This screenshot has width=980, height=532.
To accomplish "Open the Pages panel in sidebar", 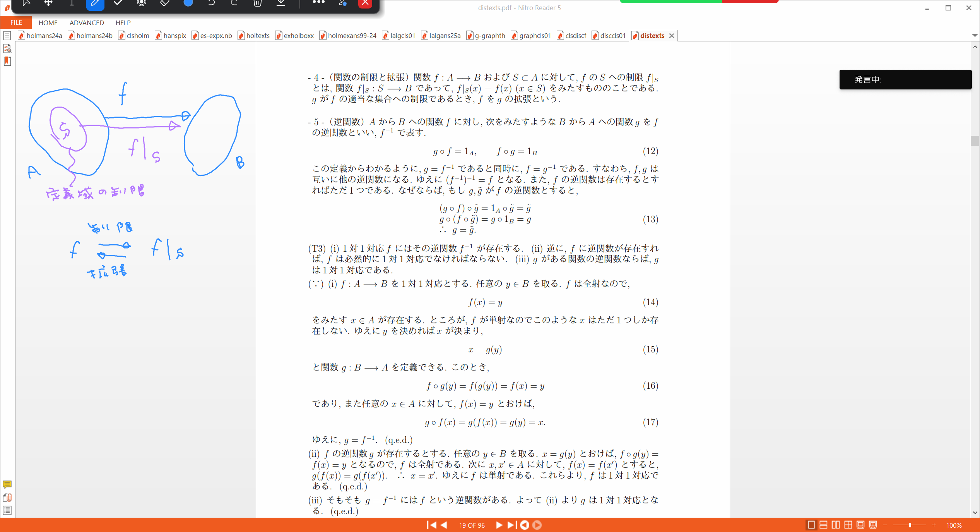I will point(7,36).
